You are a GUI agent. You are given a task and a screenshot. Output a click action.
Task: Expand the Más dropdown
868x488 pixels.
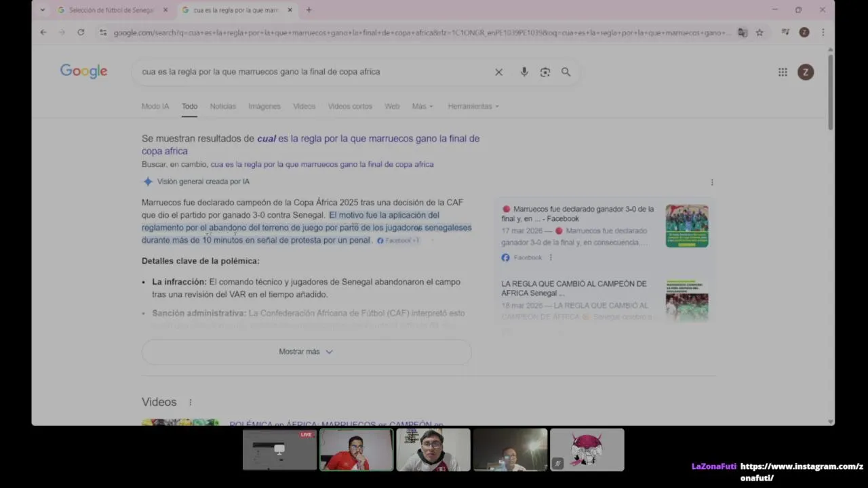pos(422,106)
